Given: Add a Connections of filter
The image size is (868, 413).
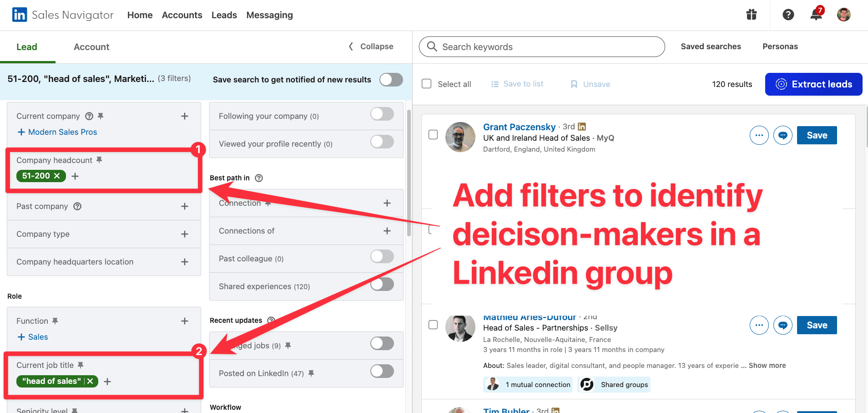Looking at the screenshot, I should pos(387,231).
